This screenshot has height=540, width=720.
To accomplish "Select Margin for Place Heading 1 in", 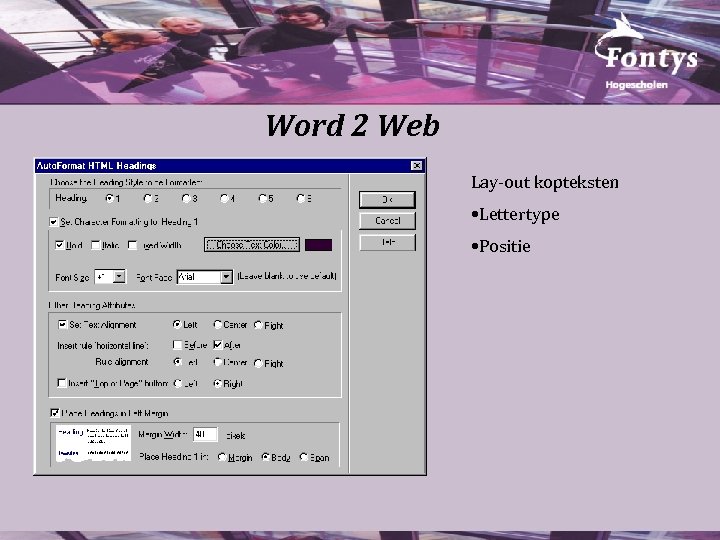I will (x=222, y=457).
